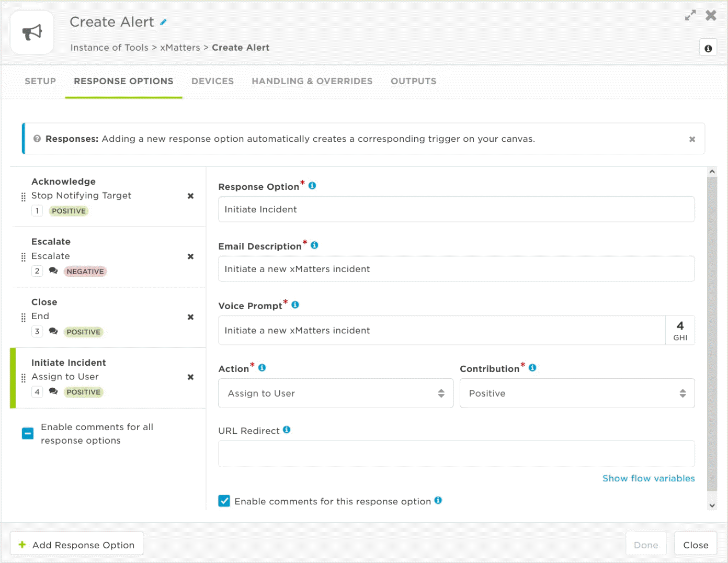Screen dimensions: 728x563
Task: Show help for URL Redirect field
Action: [287, 430]
